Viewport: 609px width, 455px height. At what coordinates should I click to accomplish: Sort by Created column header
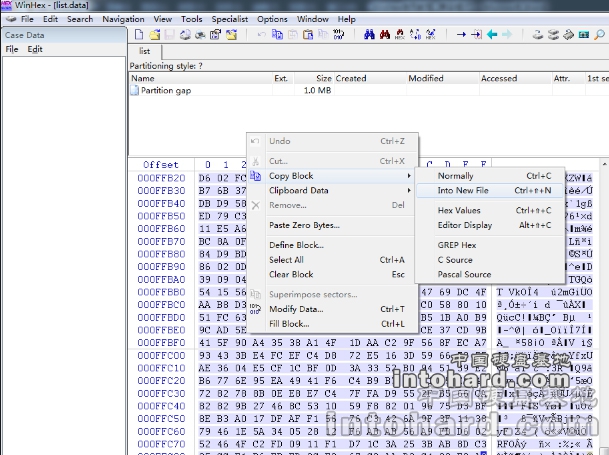coord(370,78)
